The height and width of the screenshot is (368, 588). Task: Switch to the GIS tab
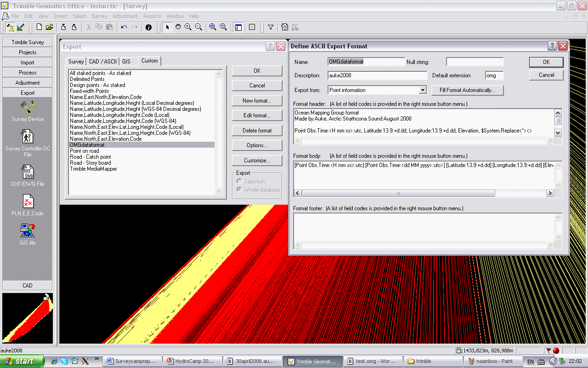126,62
